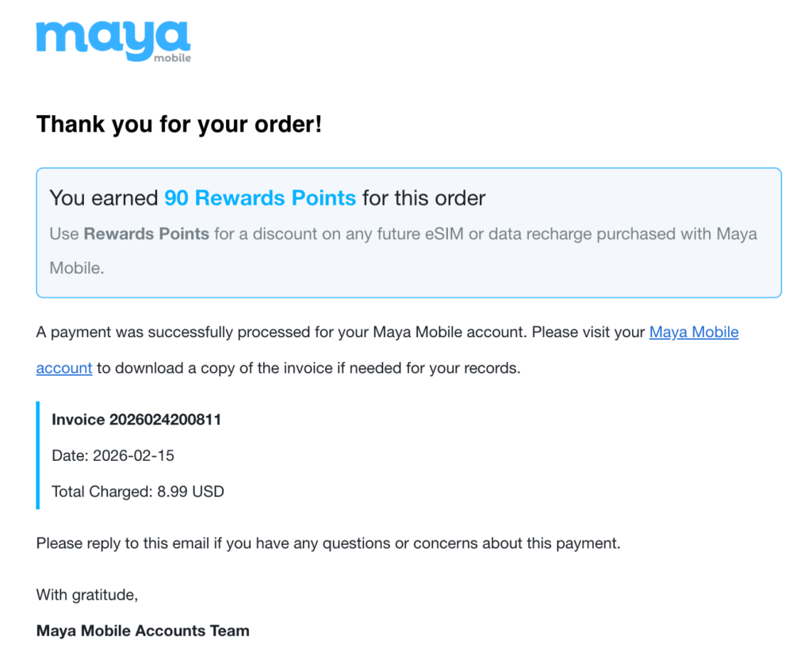Click the blue '90 Rewards Points' text

(260, 198)
